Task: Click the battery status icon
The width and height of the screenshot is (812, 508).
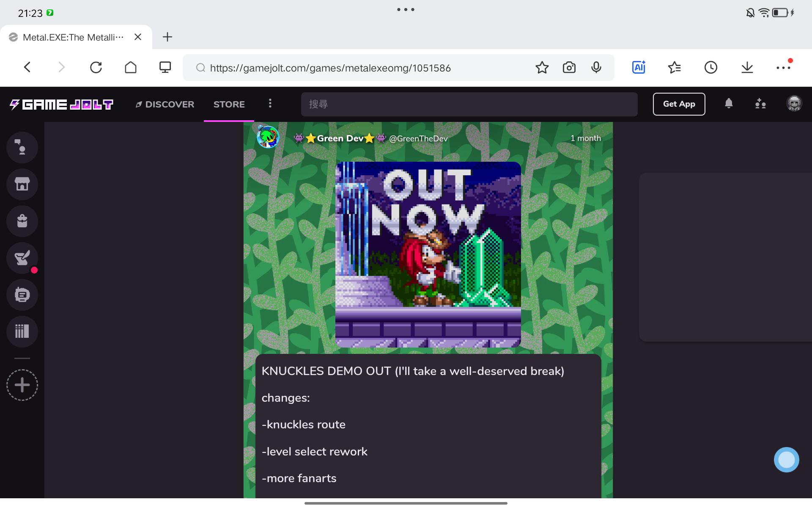Action: [x=781, y=13]
